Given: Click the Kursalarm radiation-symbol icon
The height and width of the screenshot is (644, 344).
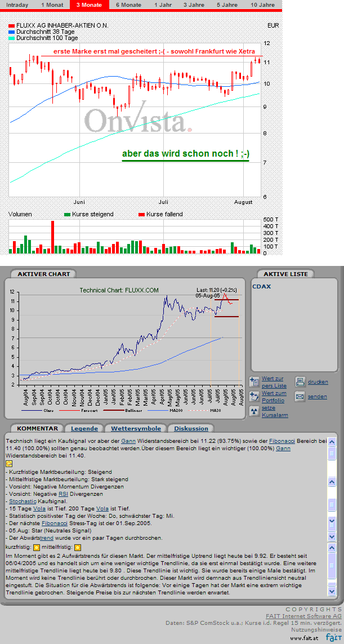Looking at the screenshot, I should [x=254, y=411].
